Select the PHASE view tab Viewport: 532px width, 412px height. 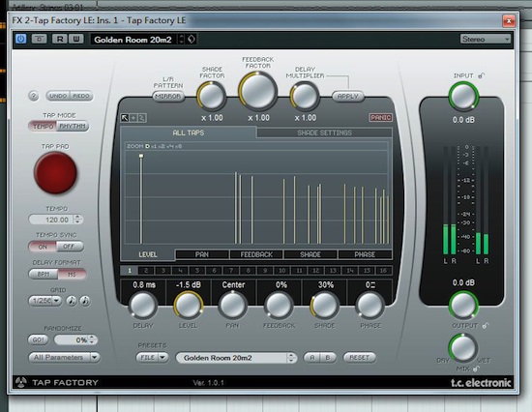[x=365, y=254]
